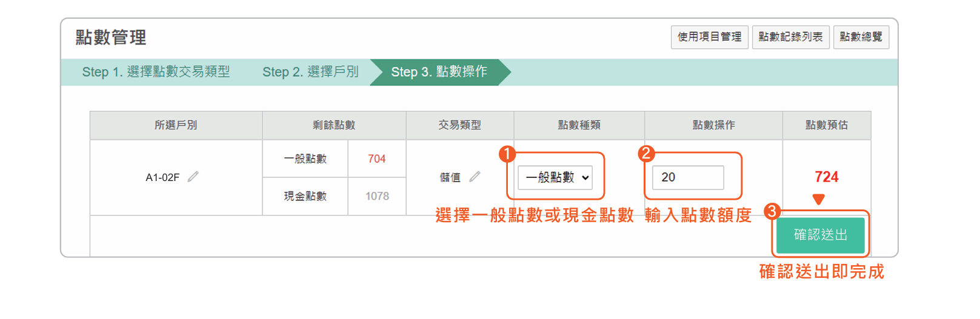Viewport: 980px width, 319px height.
Task: Click the 點數種類 column header
Action: coord(579,125)
